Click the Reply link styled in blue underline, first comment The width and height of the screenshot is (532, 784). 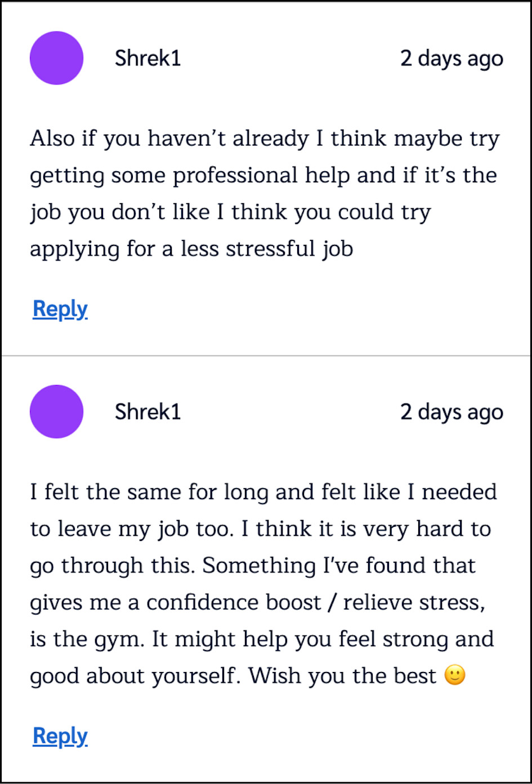click(60, 308)
